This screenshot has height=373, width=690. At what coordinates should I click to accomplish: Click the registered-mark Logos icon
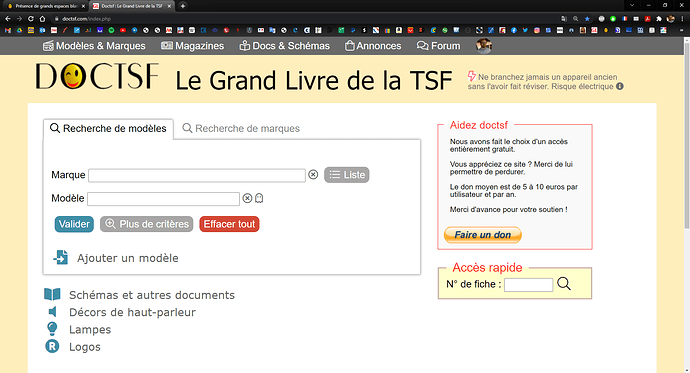[52, 346]
